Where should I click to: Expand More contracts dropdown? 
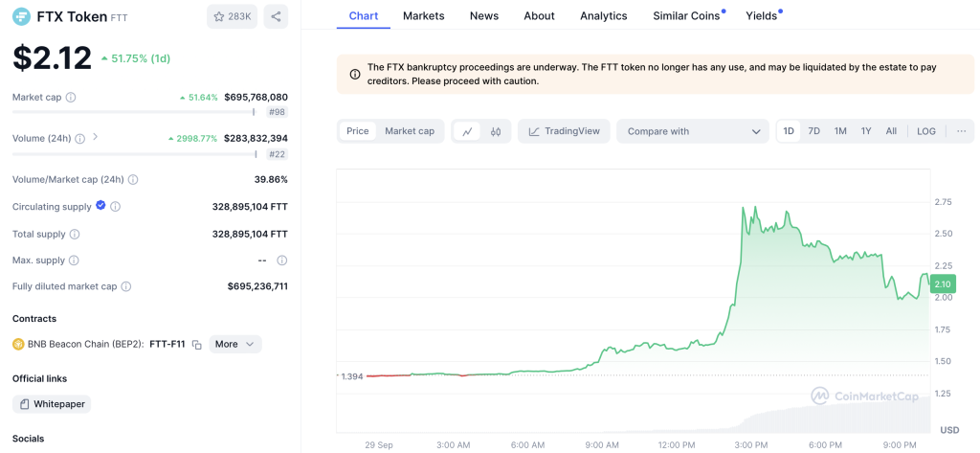pos(235,344)
